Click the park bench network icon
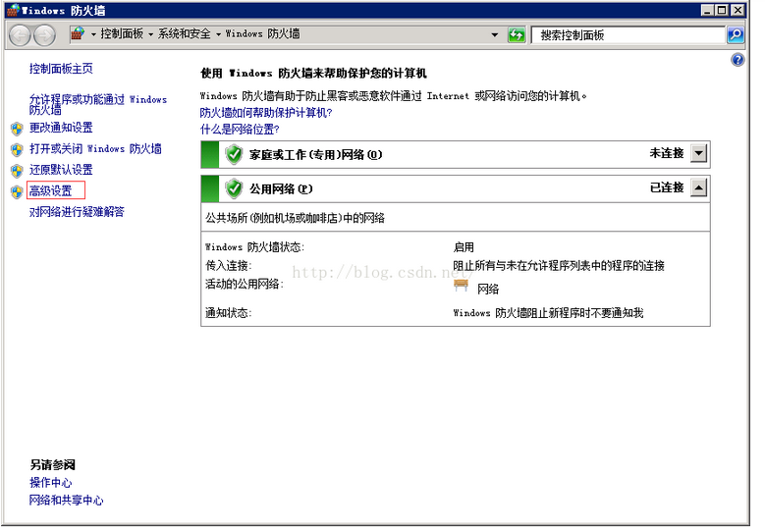 pyautogui.click(x=461, y=286)
